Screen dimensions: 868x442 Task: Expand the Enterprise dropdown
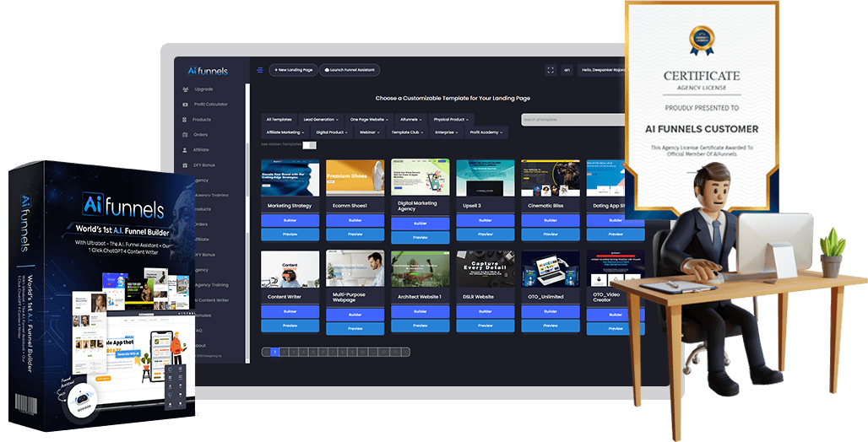pos(447,132)
